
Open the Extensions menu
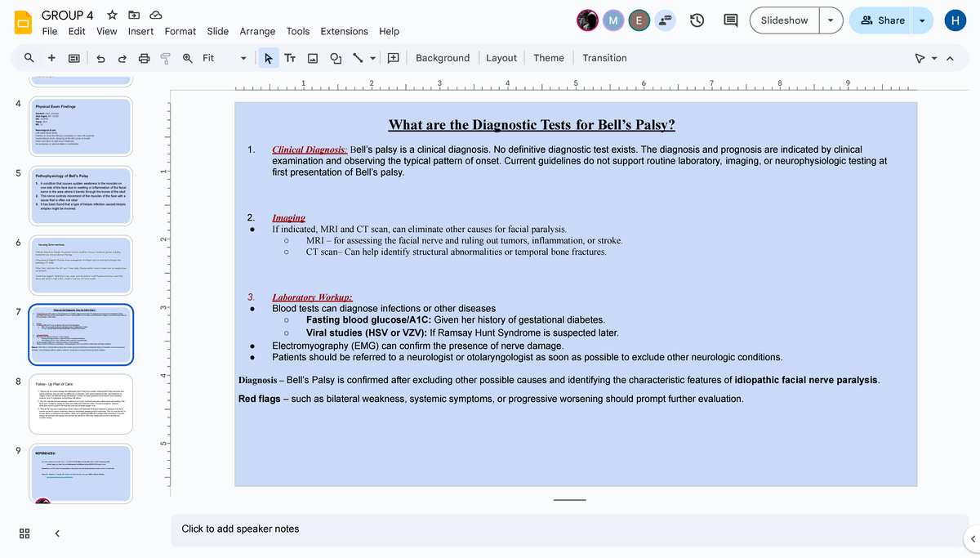coord(344,31)
